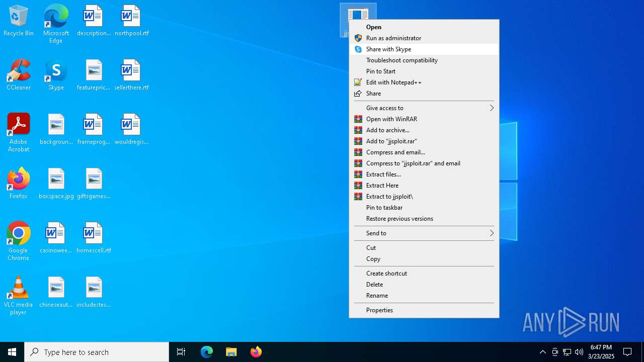The height and width of the screenshot is (362, 644).
Task: Choose Extract files...
Action: [424, 174]
